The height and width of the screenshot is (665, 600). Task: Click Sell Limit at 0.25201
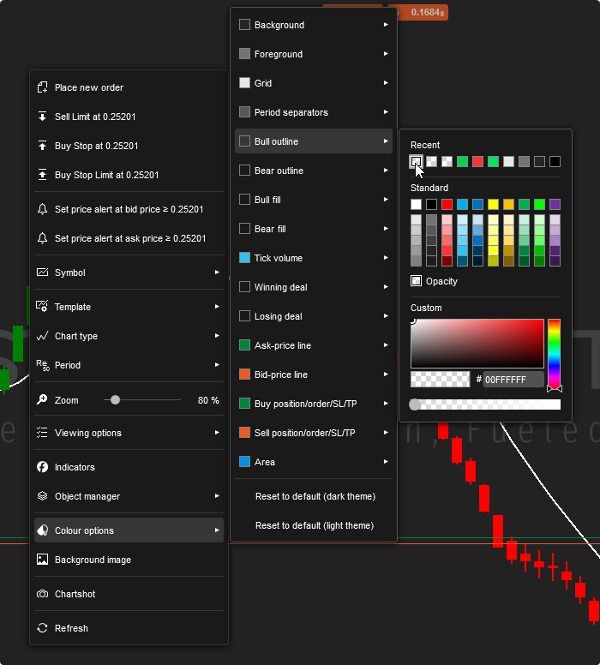click(x=129, y=116)
